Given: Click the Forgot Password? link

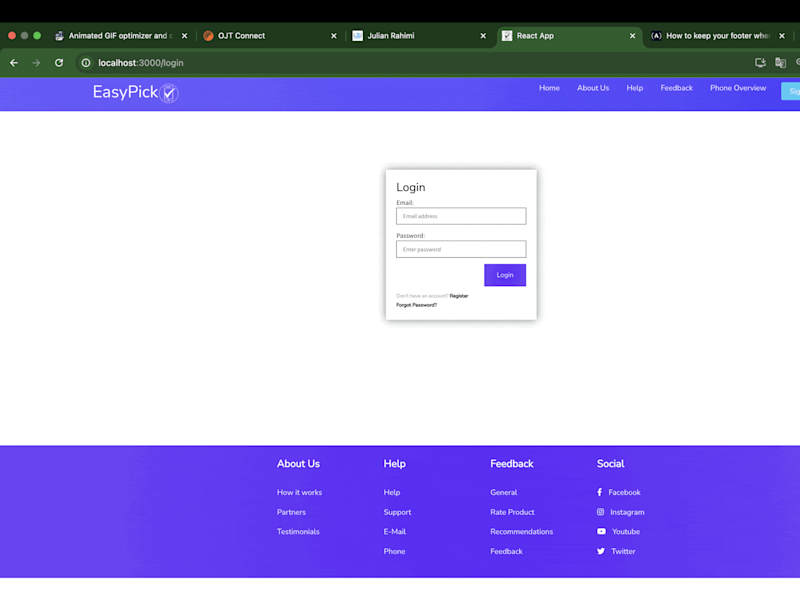Looking at the screenshot, I should (416, 305).
